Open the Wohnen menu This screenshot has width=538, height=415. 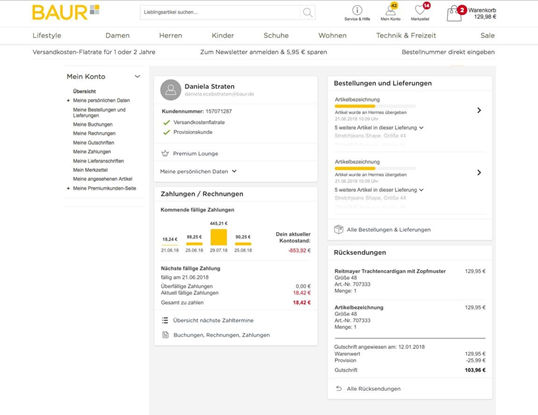pos(332,35)
